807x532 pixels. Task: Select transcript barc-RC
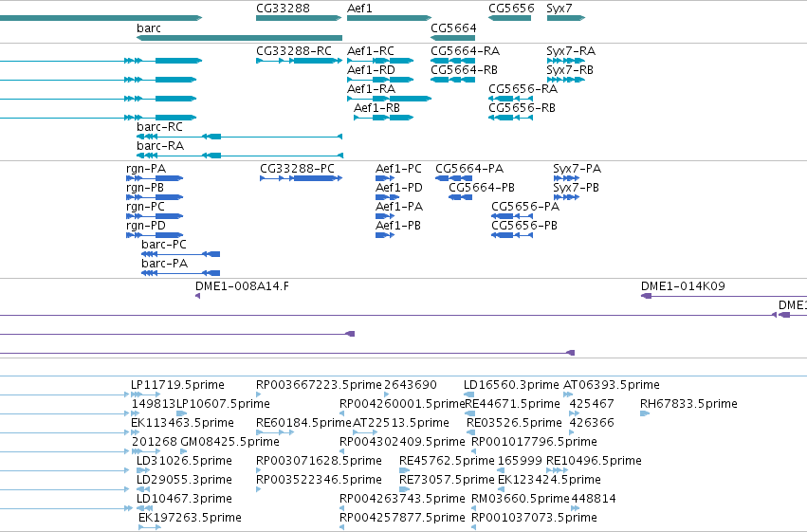(x=239, y=137)
